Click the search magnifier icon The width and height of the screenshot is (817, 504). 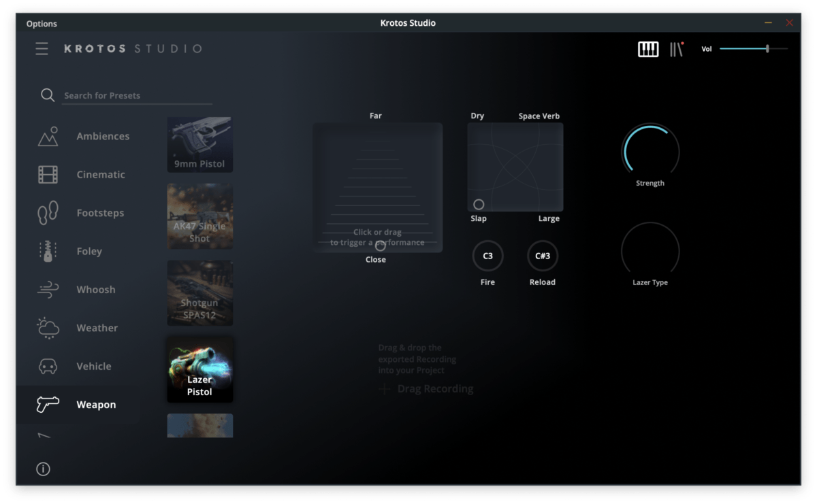(48, 95)
